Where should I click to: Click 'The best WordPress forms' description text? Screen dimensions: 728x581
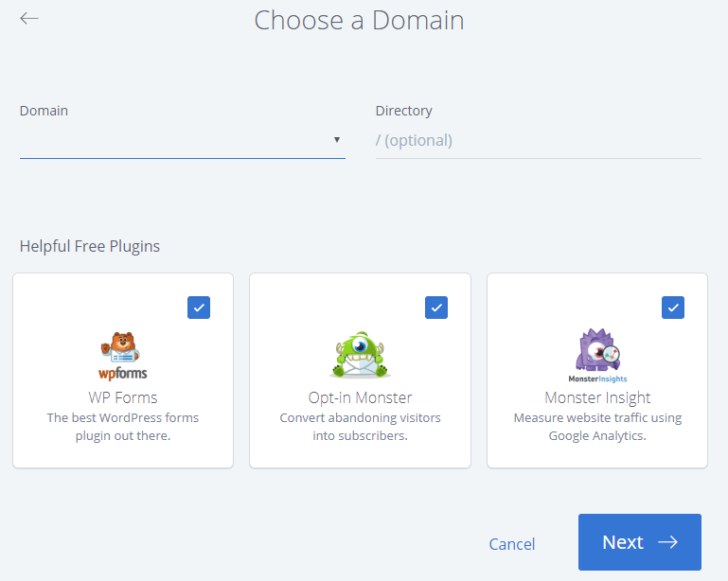[x=123, y=417]
